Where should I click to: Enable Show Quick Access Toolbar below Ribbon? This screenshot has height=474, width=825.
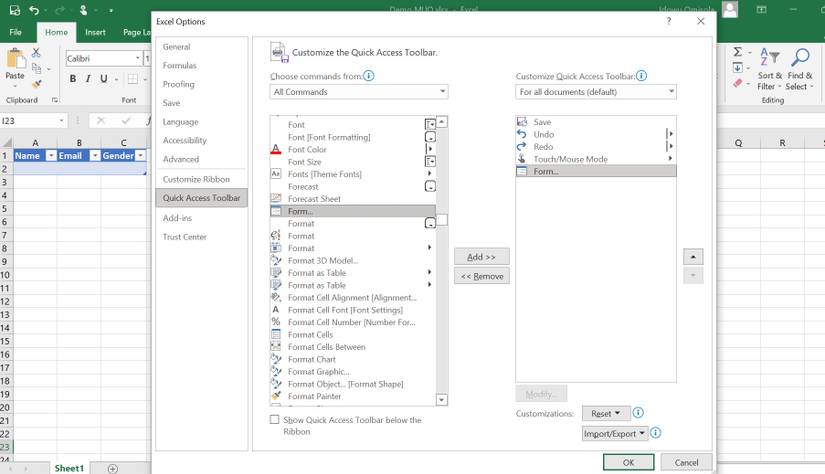[275, 419]
